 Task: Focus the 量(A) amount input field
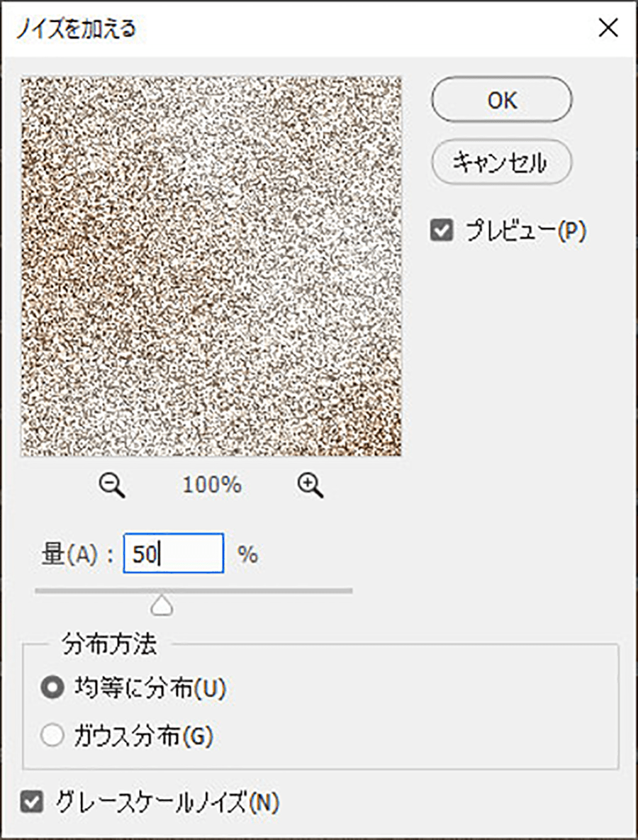click(x=174, y=554)
